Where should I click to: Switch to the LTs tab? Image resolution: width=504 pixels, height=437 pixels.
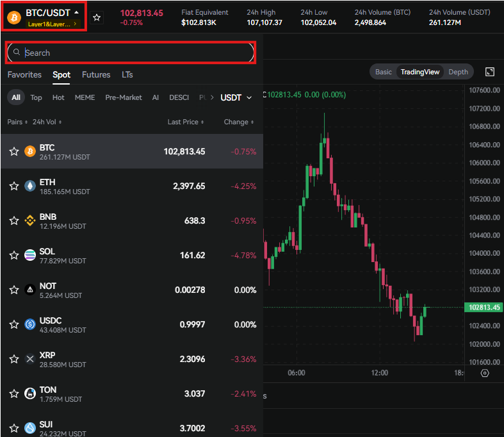point(127,74)
